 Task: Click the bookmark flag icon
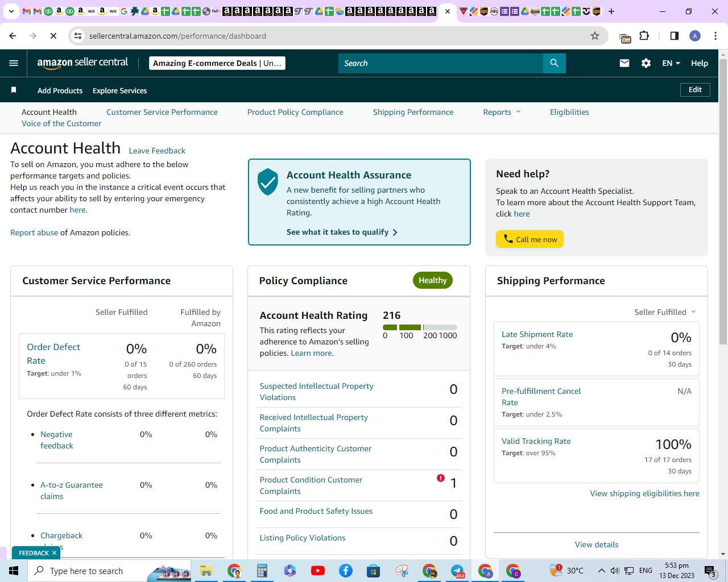pos(14,90)
